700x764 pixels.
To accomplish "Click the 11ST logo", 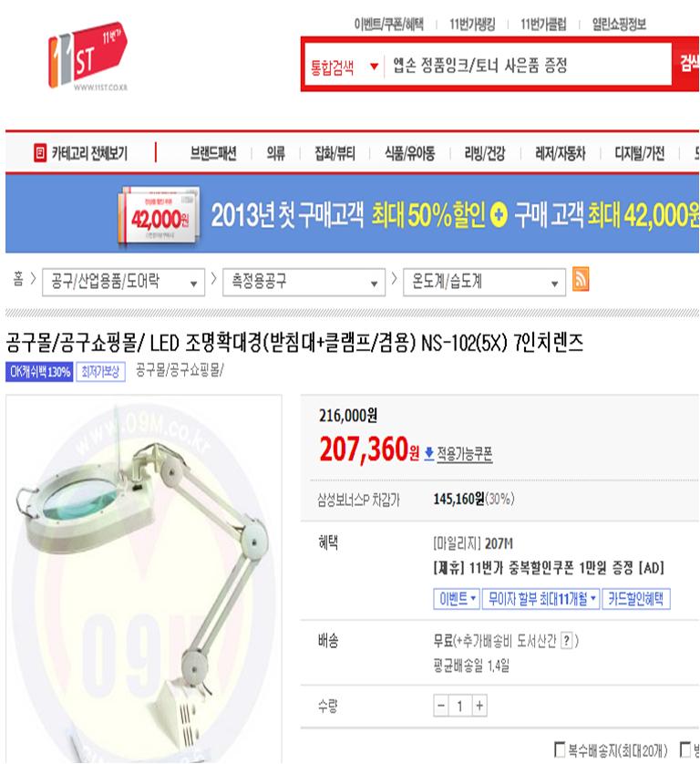I will point(87,55).
